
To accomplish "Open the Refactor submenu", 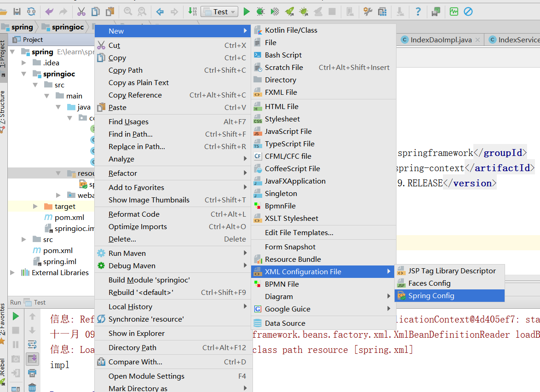I will (173, 173).
